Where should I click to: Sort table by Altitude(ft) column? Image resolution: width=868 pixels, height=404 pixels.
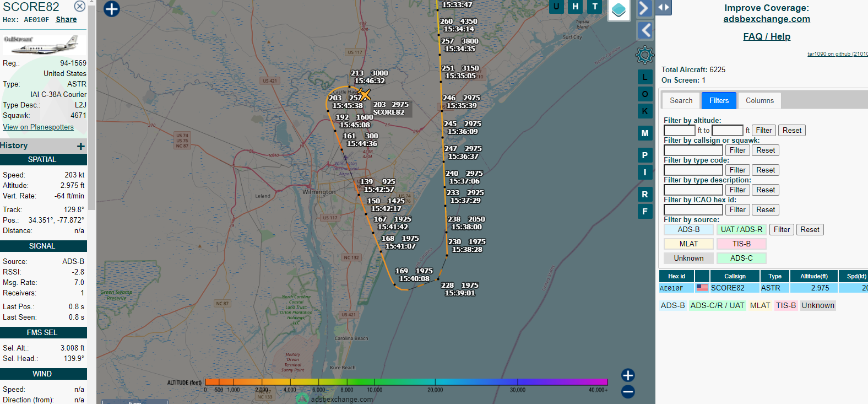[x=813, y=276]
